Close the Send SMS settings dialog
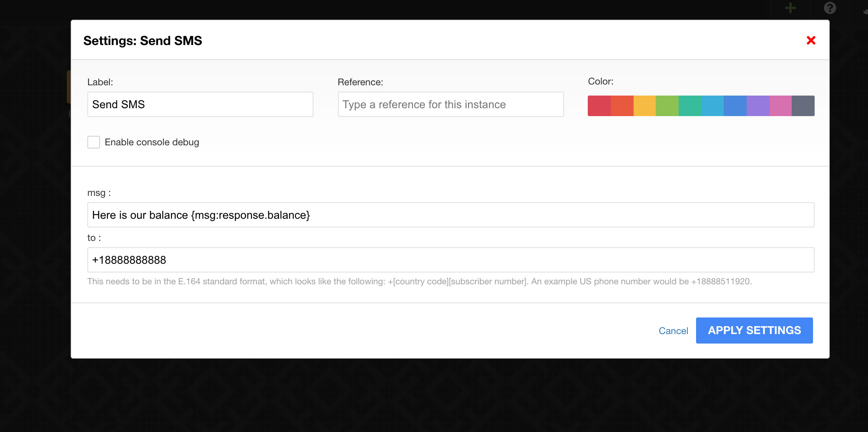This screenshot has height=432, width=868. pyautogui.click(x=811, y=40)
